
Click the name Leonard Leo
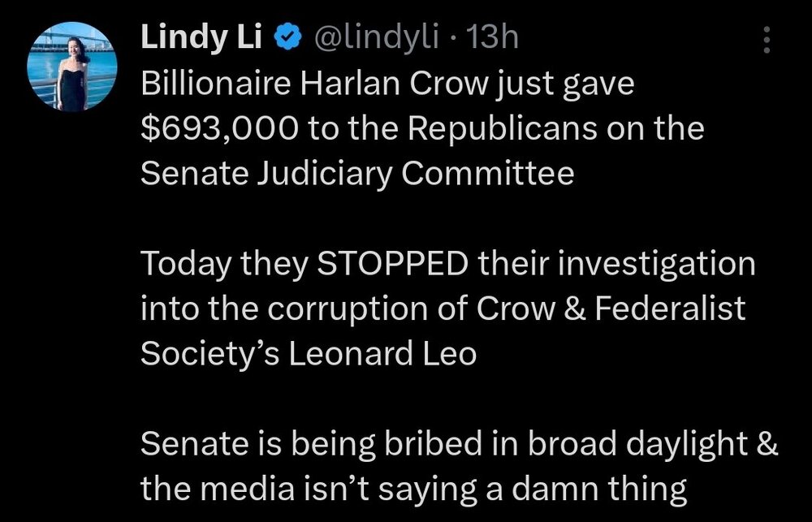coord(387,354)
